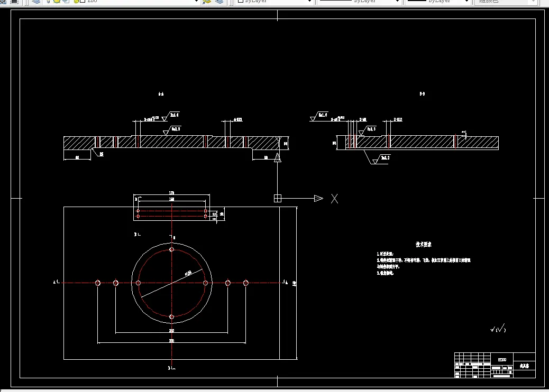This screenshot has width=549, height=392.
Task: Select the 250 dimension text
Action: tap(171, 331)
